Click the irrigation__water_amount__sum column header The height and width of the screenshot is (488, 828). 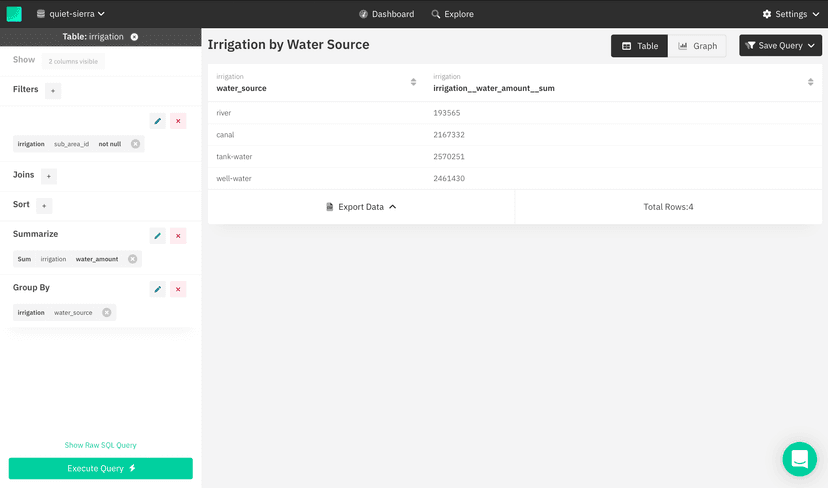click(494, 88)
